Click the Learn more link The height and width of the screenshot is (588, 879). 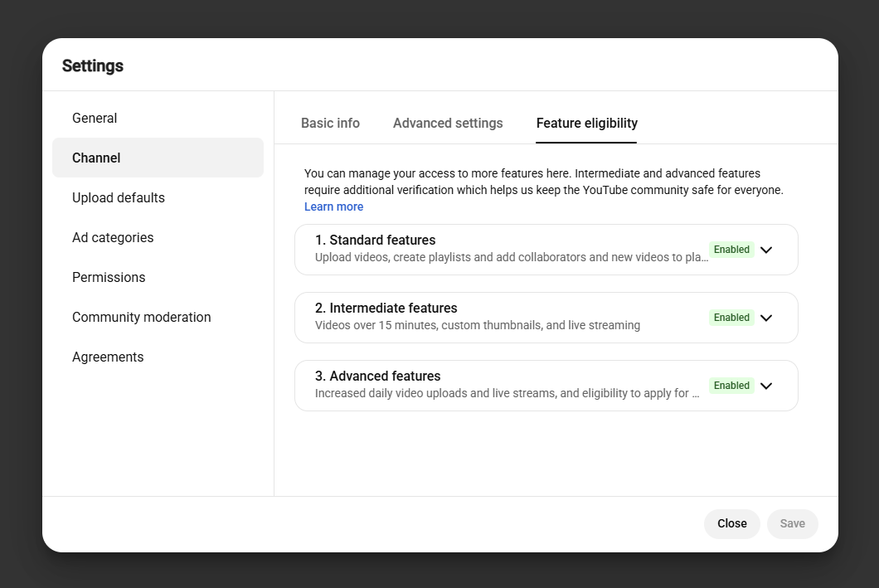click(x=333, y=207)
